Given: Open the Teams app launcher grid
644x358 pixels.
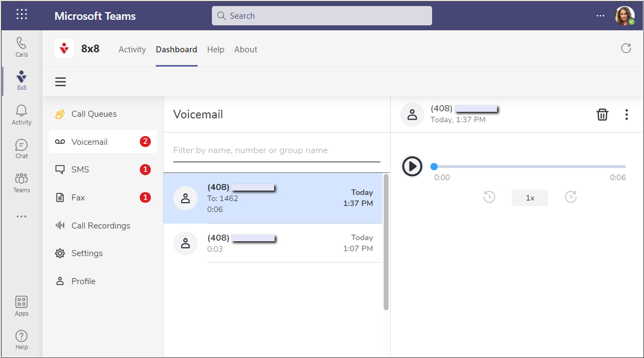Looking at the screenshot, I should pyautogui.click(x=21, y=15).
